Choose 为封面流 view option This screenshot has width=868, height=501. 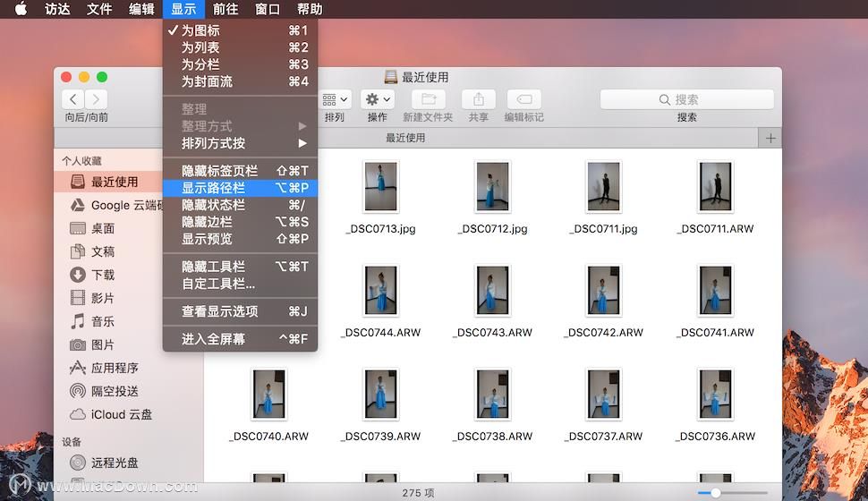[240, 81]
